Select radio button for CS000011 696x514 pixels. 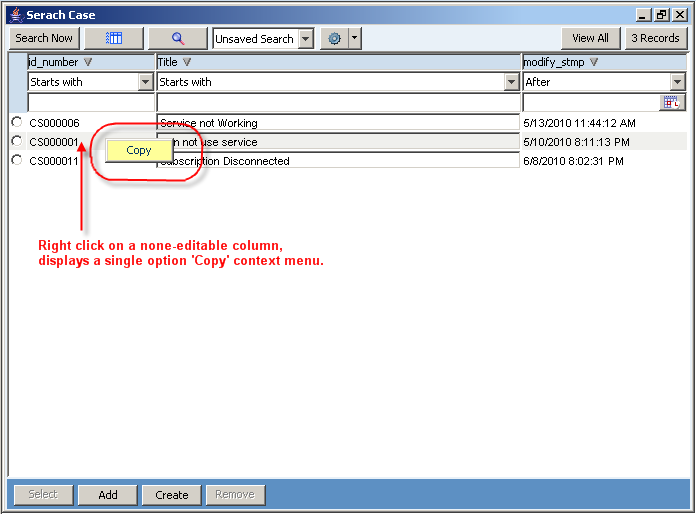pyautogui.click(x=16, y=160)
